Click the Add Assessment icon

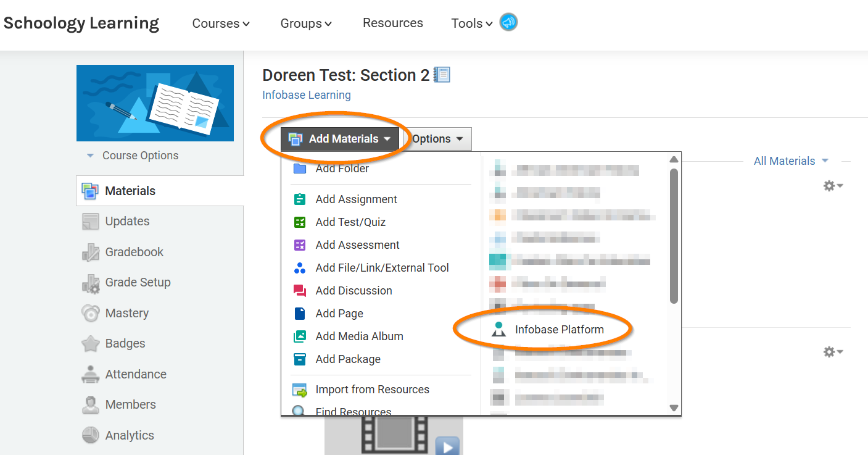[x=300, y=245]
